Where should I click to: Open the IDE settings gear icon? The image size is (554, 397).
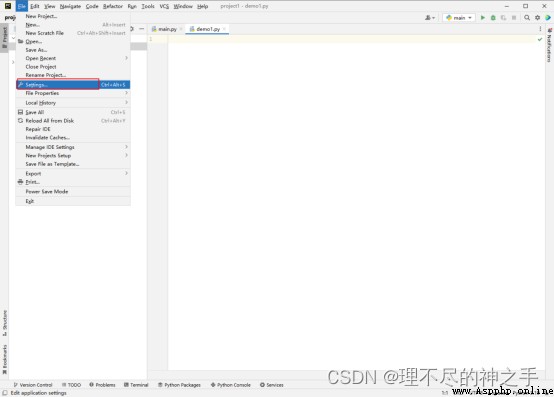pos(537,18)
